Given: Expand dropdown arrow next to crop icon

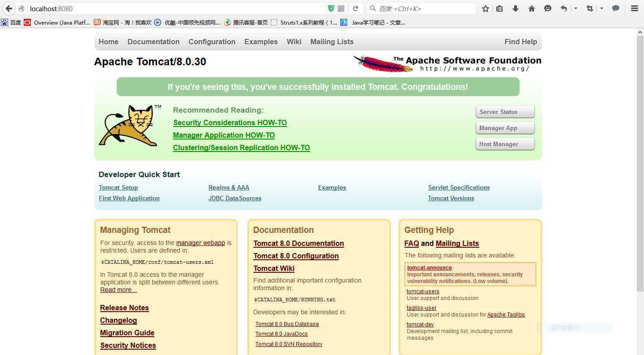Looking at the screenshot, I should point(601,8).
